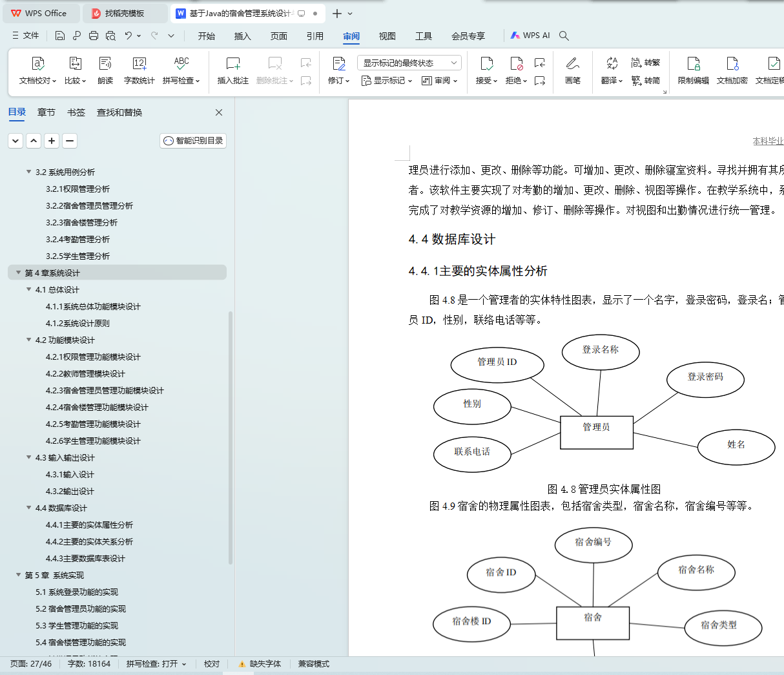Click the 朗读 read aloud icon

105,63
